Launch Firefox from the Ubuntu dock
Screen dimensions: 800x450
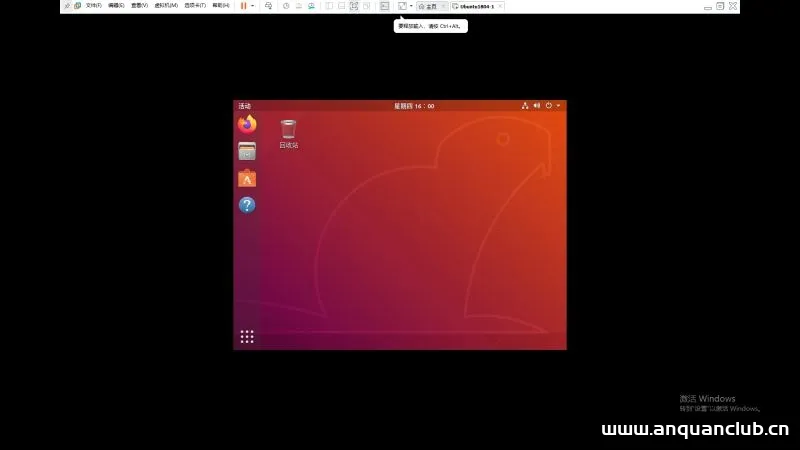point(247,124)
